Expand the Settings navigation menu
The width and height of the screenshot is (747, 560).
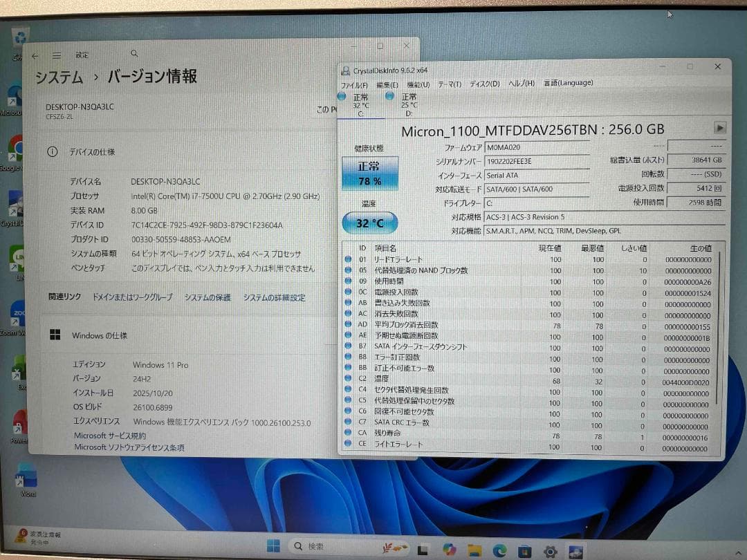[x=56, y=55]
